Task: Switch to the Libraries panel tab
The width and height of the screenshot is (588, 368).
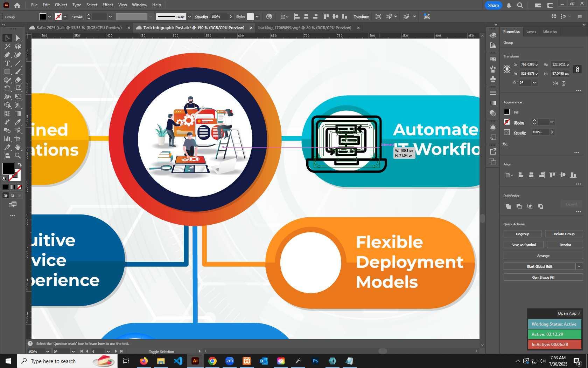Action: (x=550, y=32)
